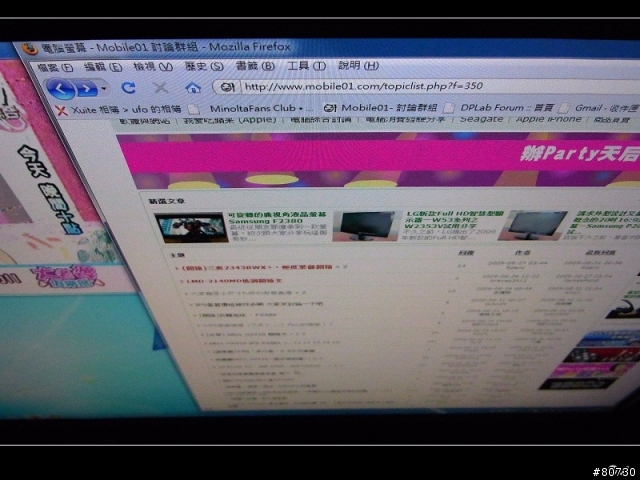Screen dimensions: 640x480
Task: Click the red X icon of the Xuite bookmark
Action: pos(61,110)
